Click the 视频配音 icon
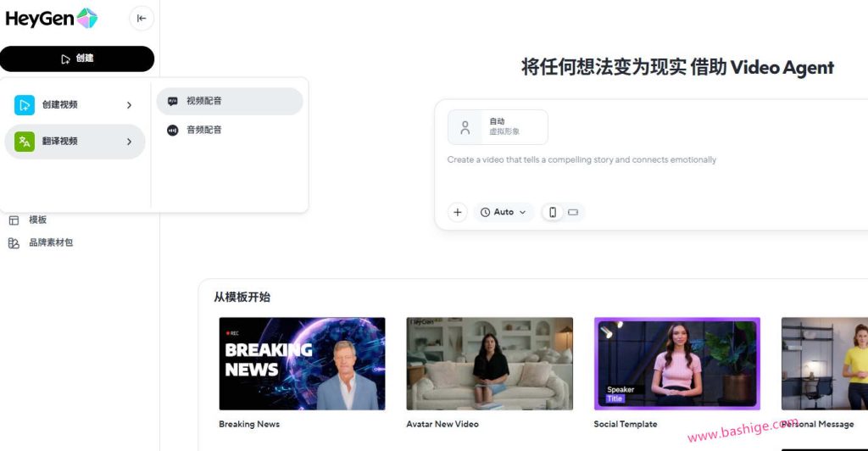Image resolution: width=868 pixels, height=451 pixels. pyautogui.click(x=173, y=101)
